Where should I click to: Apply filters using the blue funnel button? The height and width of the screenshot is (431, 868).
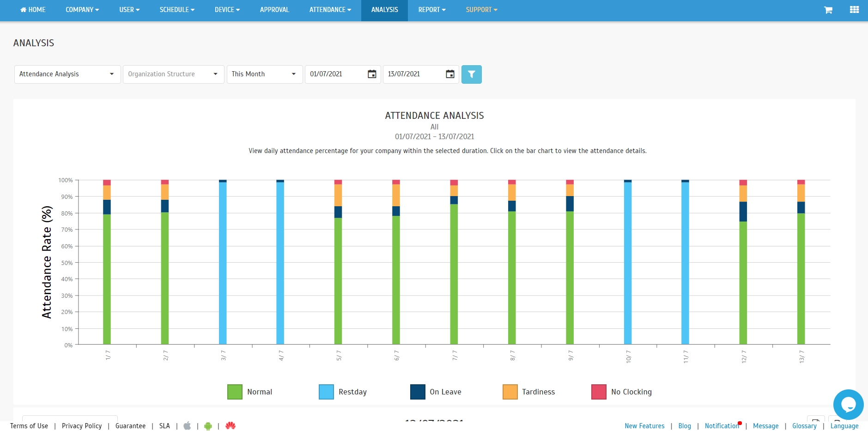click(471, 74)
